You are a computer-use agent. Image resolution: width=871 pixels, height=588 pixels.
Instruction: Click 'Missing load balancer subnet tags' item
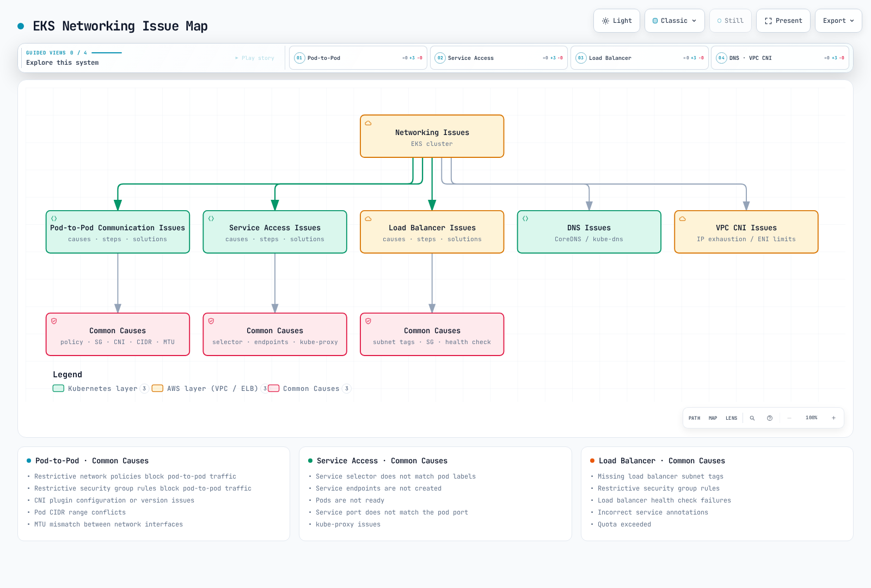pyautogui.click(x=660, y=476)
